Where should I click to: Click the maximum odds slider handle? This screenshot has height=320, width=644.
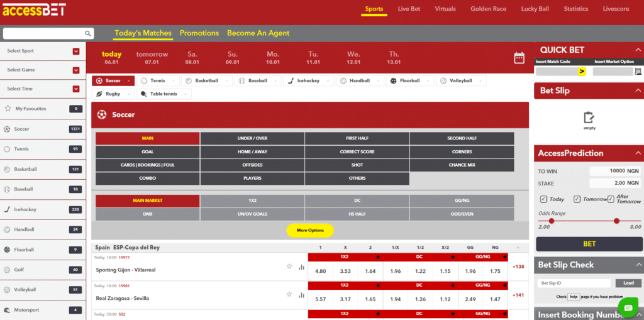pos(616,221)
